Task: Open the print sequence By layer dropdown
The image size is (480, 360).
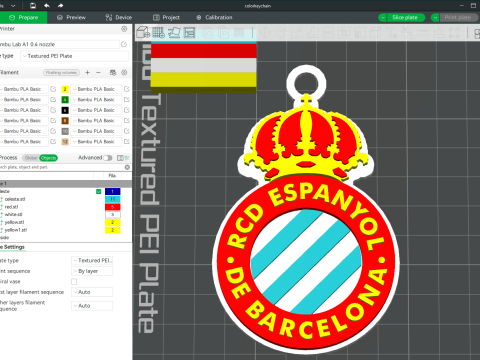Action: coord(92,271)
